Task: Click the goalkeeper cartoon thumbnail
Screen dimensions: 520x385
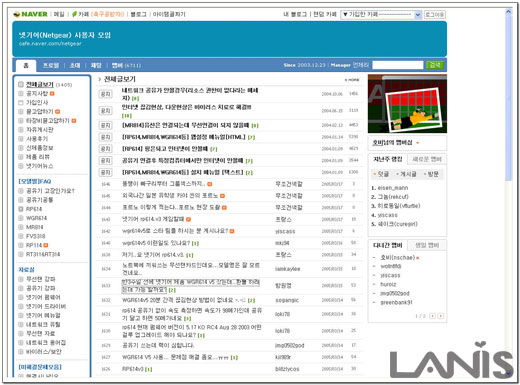Action: point(407,104)
